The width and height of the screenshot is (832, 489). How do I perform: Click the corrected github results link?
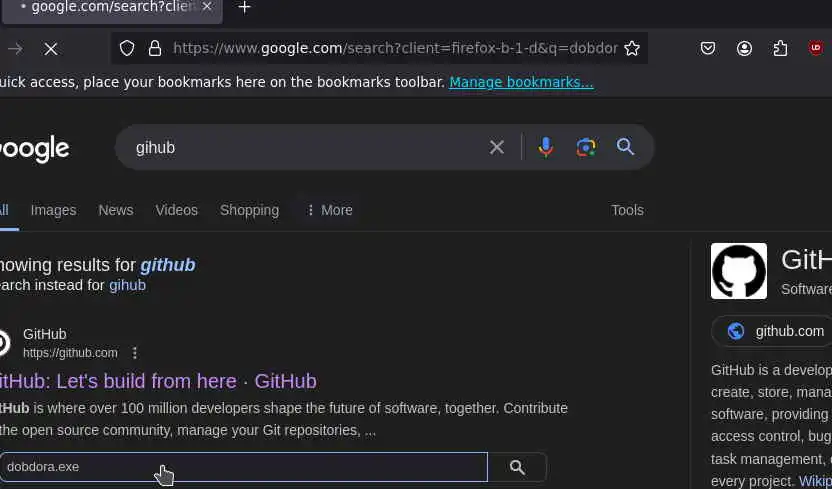(x=168, y=265)
